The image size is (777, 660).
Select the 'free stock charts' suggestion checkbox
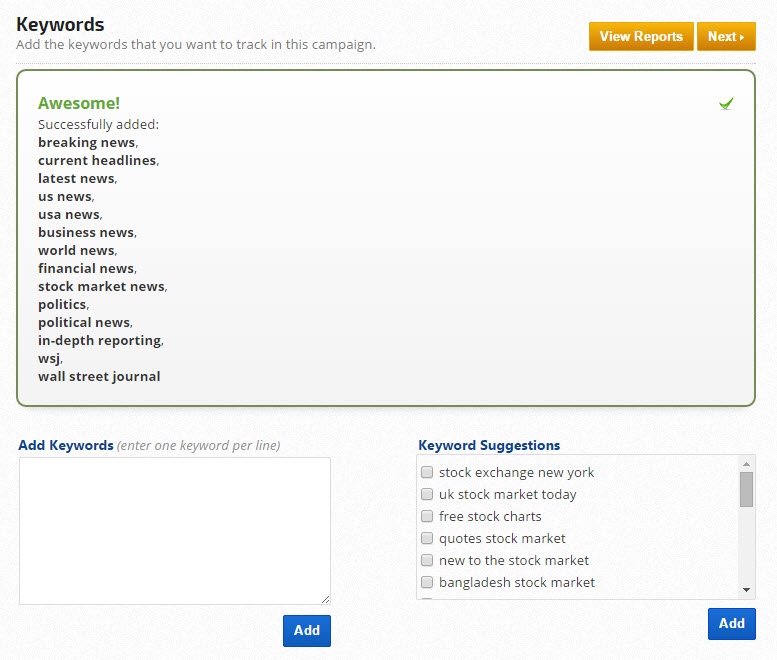[x=427, y=517]
